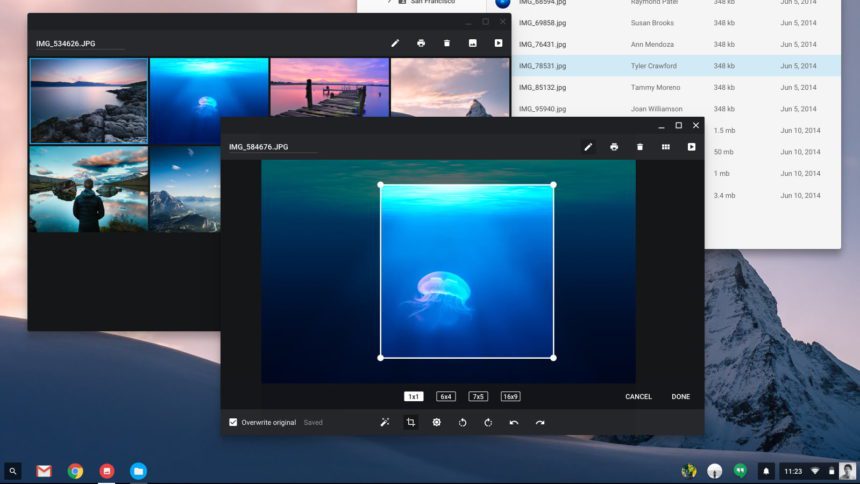Click the bottom-right crop handle

pos(553,358)
